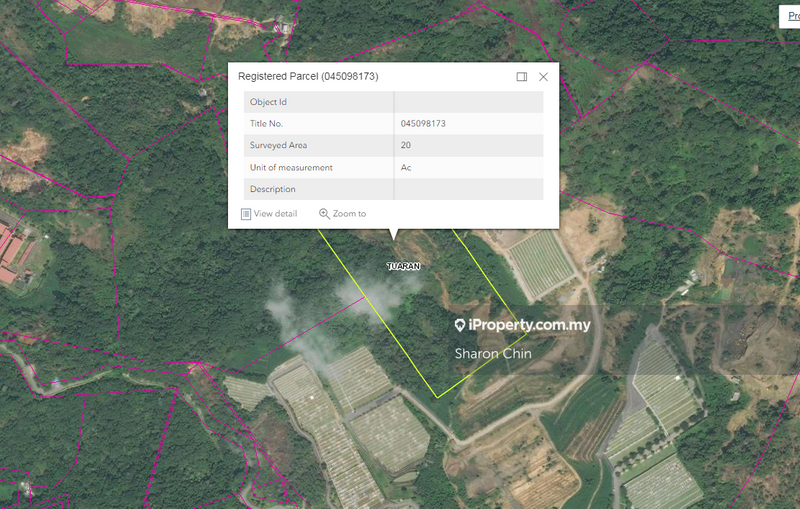Viewport: 800px width, 509px height.
Task: Open View detail for the parcel
Action: click(270, 214)
